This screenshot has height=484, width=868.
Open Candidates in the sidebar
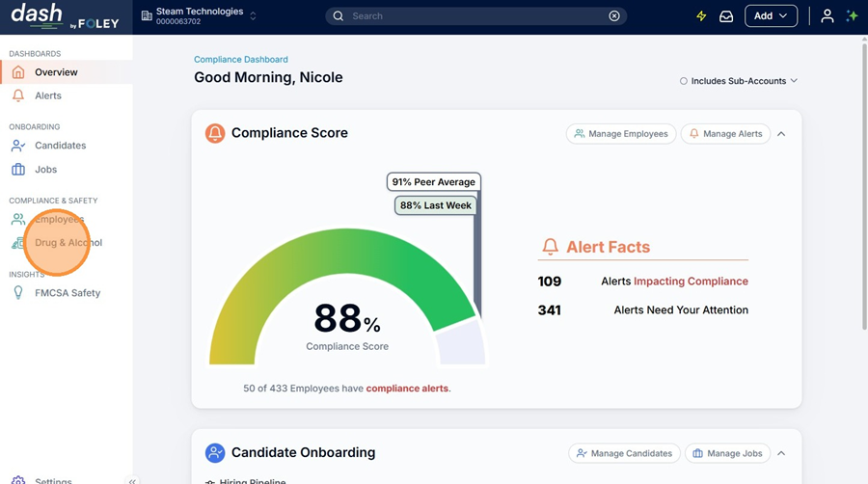pyautogui.click(x=60, y=146)
